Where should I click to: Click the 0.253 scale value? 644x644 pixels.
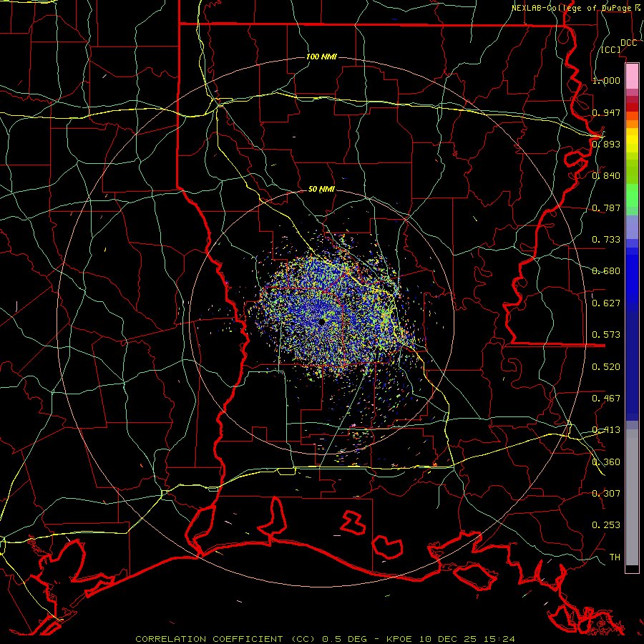606,525
